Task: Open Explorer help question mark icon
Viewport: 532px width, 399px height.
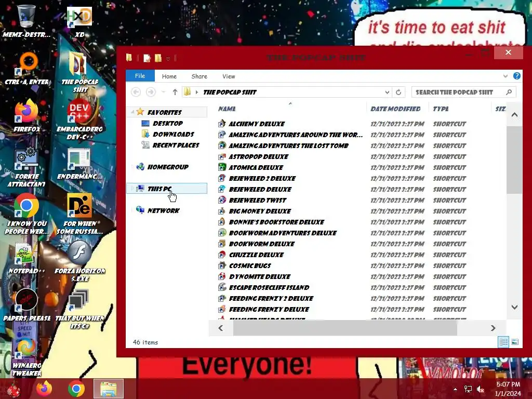Action: [517, 76]
